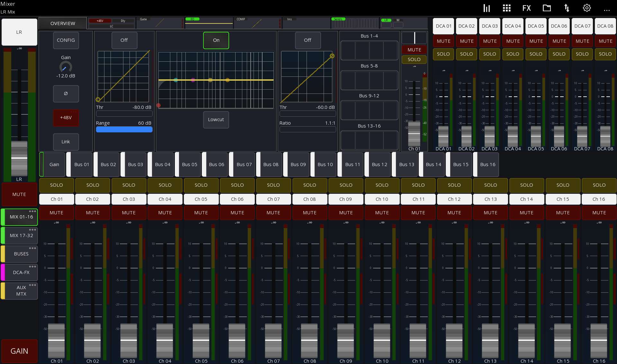
Task: Select the Ch 12 name label
Action: click(x=454, y=199)
